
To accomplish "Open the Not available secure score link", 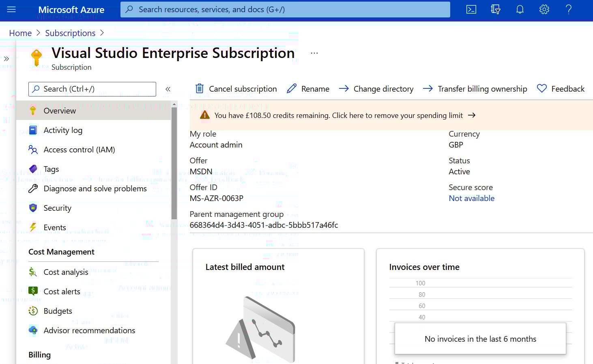I will coord(471,198).
